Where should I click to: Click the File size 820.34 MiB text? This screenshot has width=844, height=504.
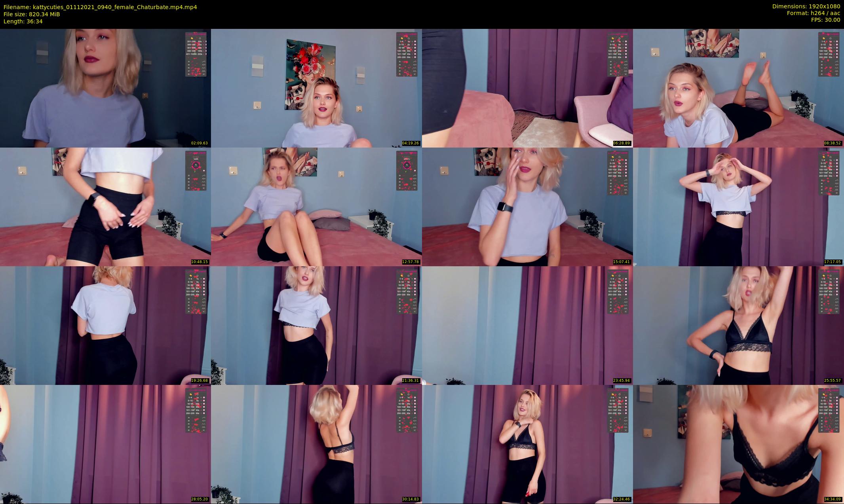pyautogui.click(x=32, y=14)
